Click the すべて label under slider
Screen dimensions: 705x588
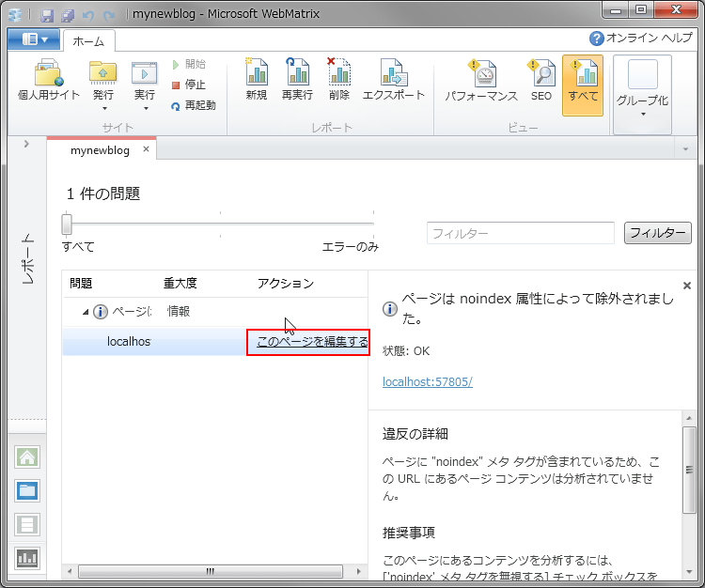(78, 247)
